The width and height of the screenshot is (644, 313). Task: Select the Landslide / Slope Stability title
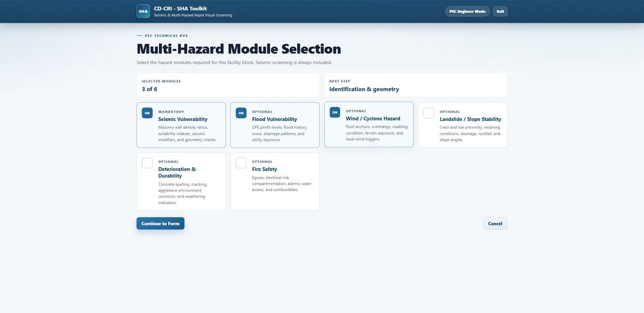point(470,120)
